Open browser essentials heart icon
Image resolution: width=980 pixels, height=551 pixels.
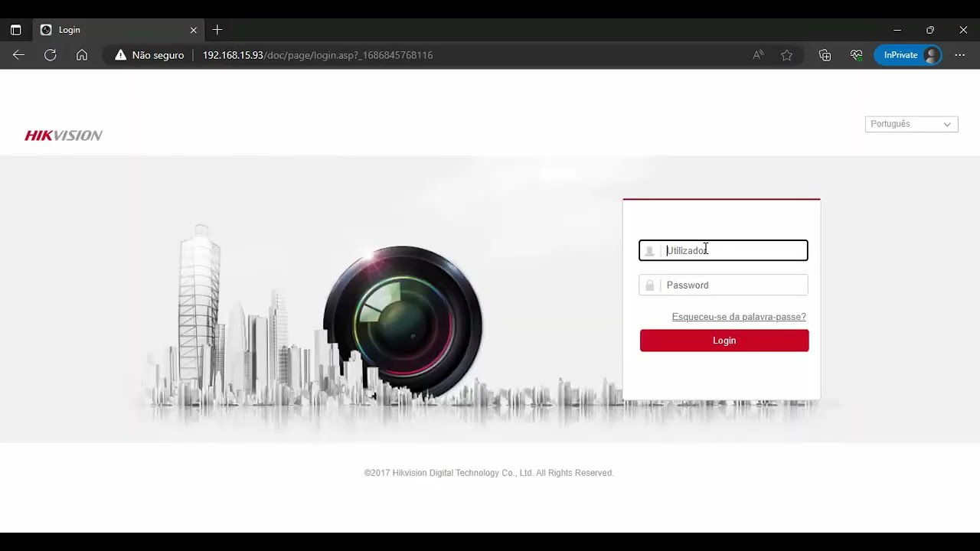tap(857, 55)
